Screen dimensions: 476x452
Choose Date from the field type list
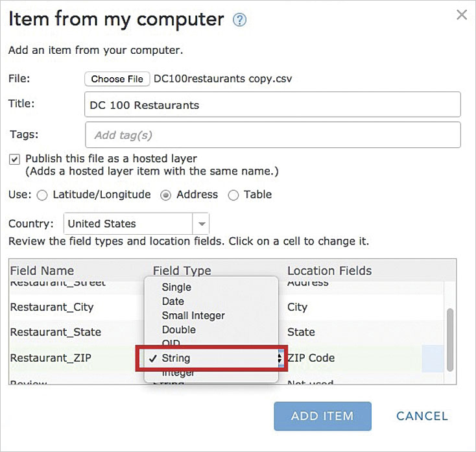coord(173,302)
